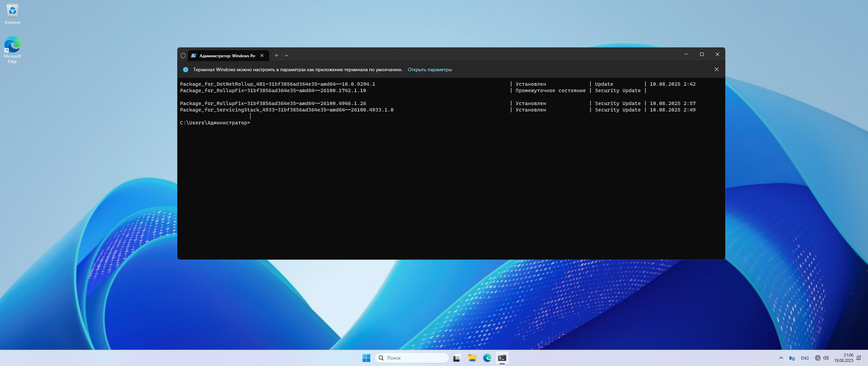Launch the Microsoft Edge desktop shortcut
The width and height of the screenshot is (868, 366).
[12, 50]
